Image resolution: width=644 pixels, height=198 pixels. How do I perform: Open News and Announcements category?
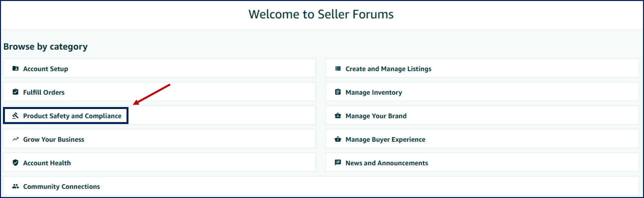tap(482, 162)
